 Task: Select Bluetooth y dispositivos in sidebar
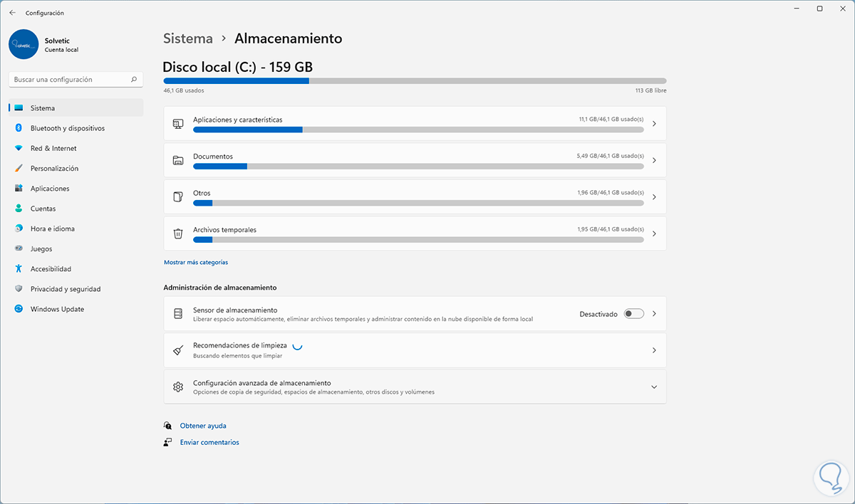pyautogui.click(x=76, y=128)
